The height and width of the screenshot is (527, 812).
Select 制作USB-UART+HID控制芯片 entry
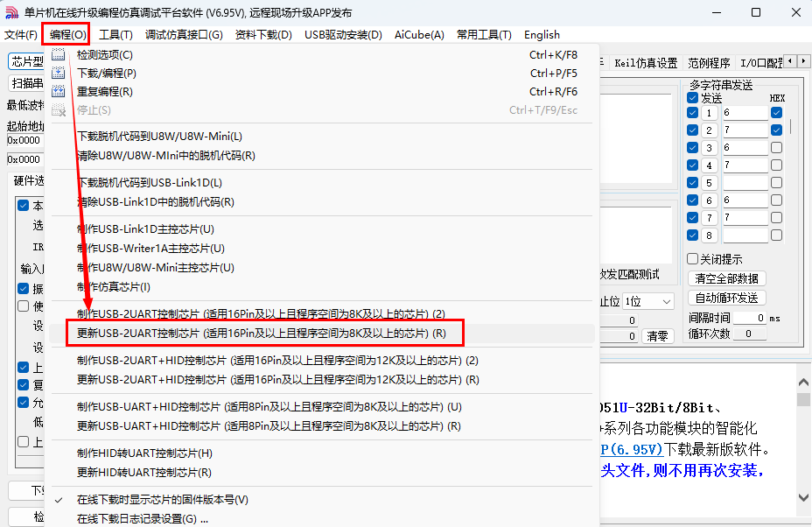322,407
